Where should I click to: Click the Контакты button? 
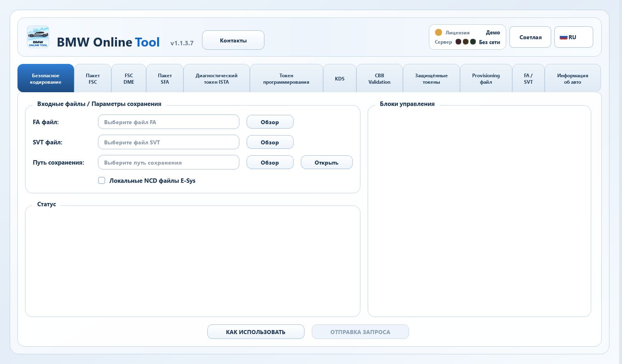(233, 40)
